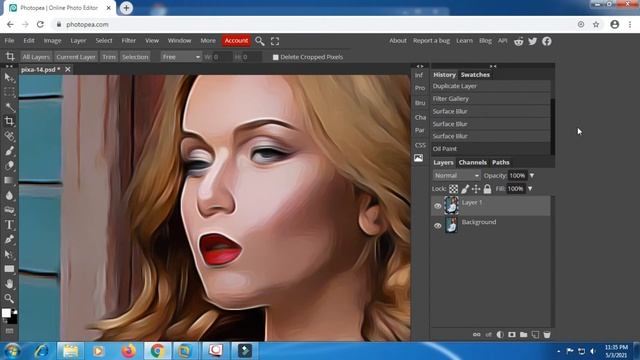
Task: Open the Learn link
Action: tap(464, 41)
